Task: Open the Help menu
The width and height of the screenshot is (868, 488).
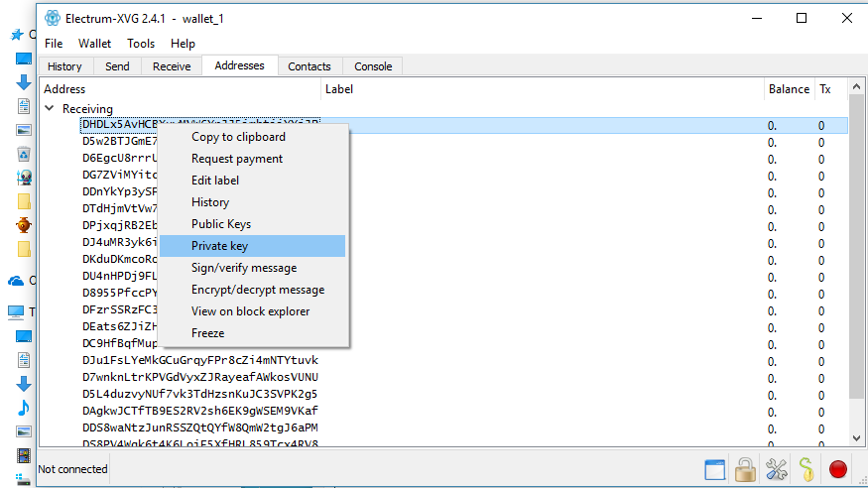Action: click(x=183, y=44)
